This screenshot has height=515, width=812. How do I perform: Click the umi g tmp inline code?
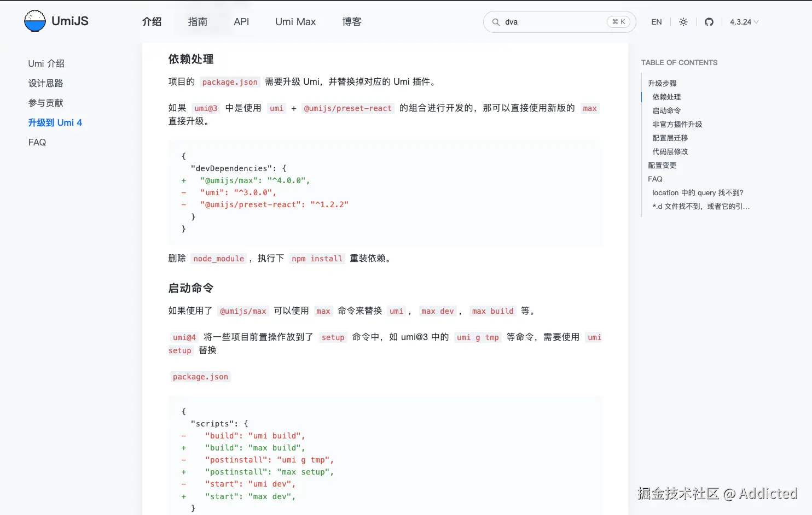(x=478, y=337)
